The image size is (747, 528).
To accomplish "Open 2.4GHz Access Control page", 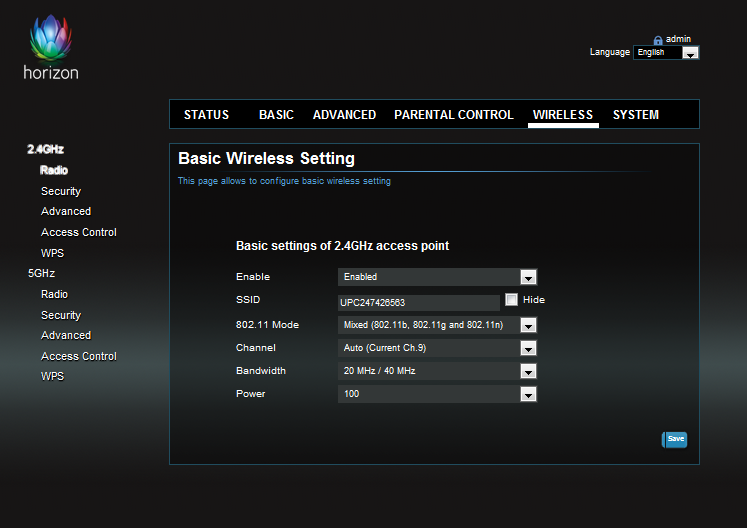I will click(79, 232).
